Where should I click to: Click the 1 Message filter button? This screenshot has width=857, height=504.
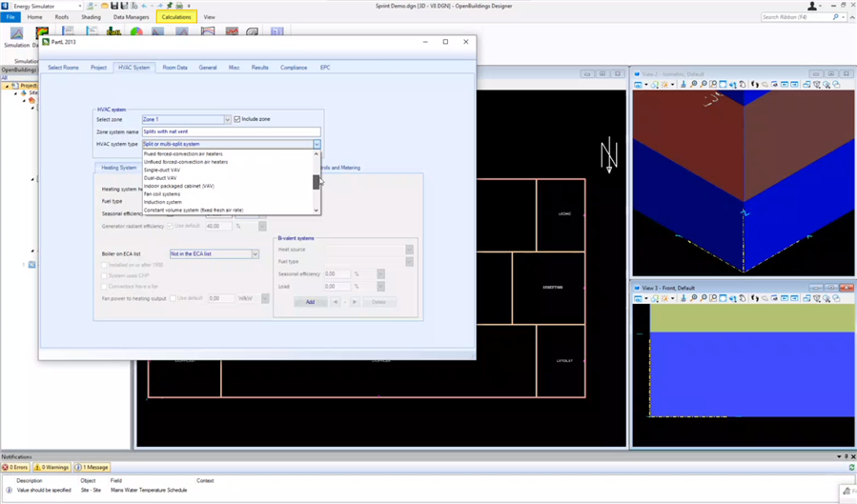coord(92,468)
